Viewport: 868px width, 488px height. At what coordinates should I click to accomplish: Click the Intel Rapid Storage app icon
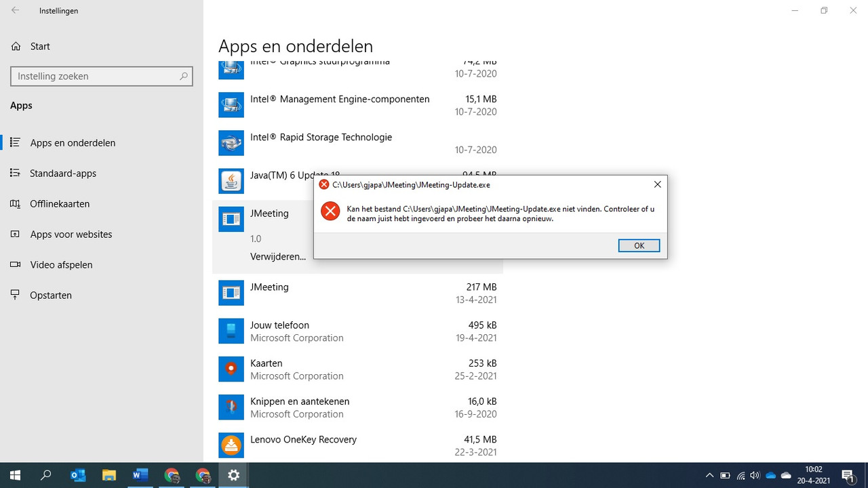(231, 143)
